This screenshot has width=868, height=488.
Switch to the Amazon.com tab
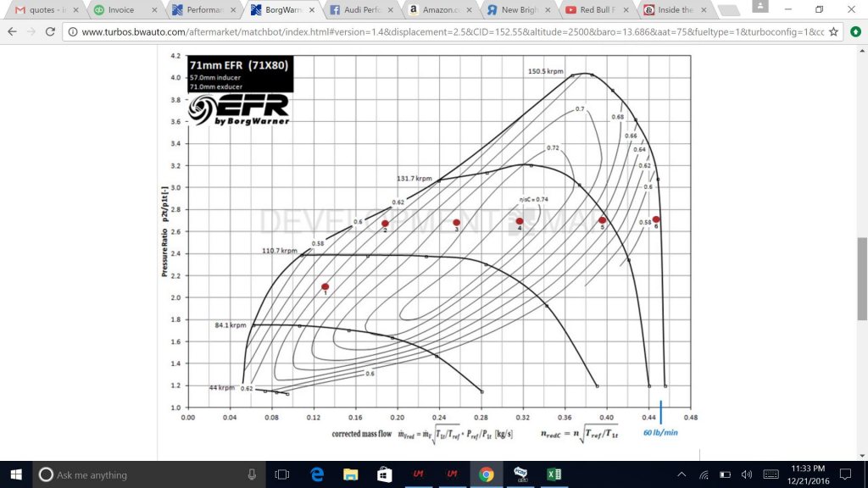435,10
